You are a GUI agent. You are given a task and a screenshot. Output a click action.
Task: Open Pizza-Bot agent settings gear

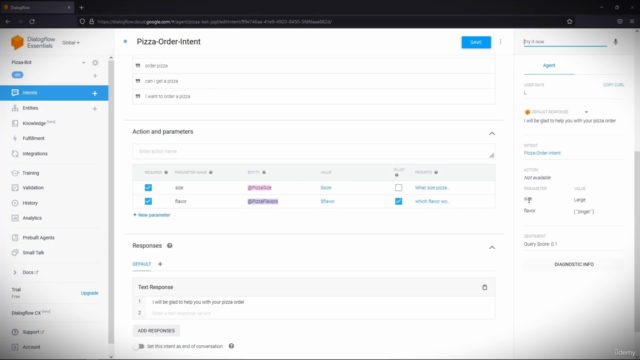(95, 62)
